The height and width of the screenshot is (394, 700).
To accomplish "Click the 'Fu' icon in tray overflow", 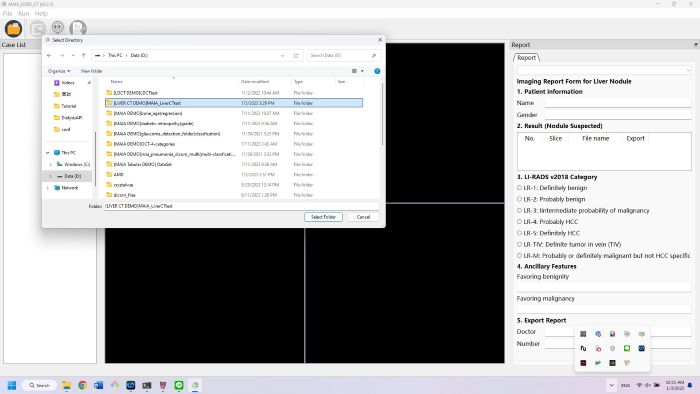I will click(583, 348).
